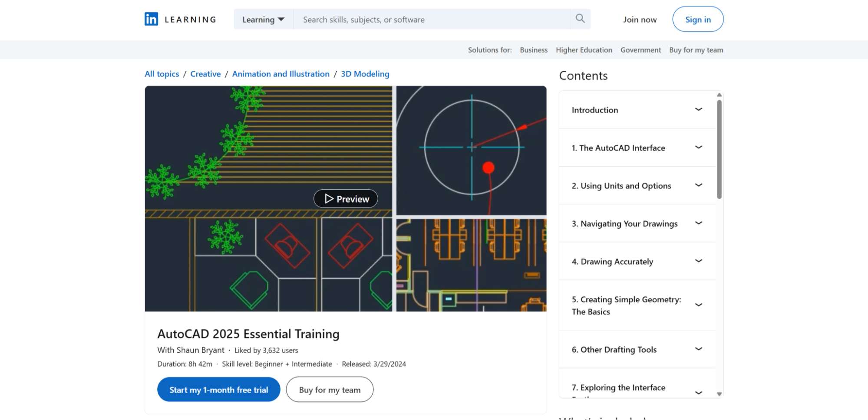The image size is (868, 420).
Task: Click contents scroll down arrow
Action: click(x=719, y=394)
